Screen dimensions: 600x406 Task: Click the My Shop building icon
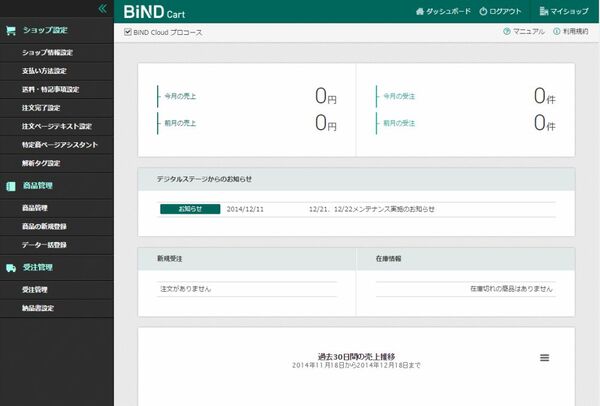(543, 11)
